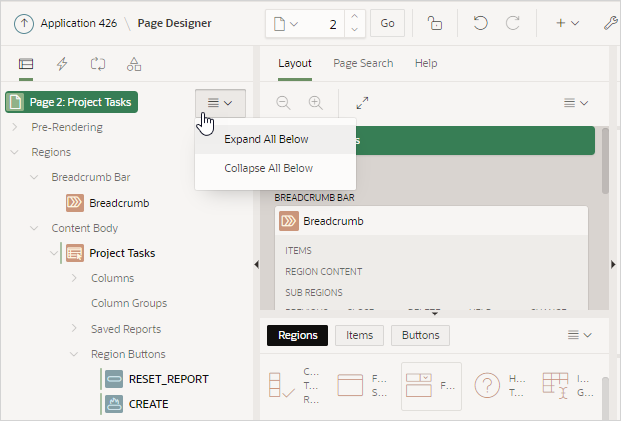
Task: Click Breadcrumb region in layout pane
Action: (431, 221)
